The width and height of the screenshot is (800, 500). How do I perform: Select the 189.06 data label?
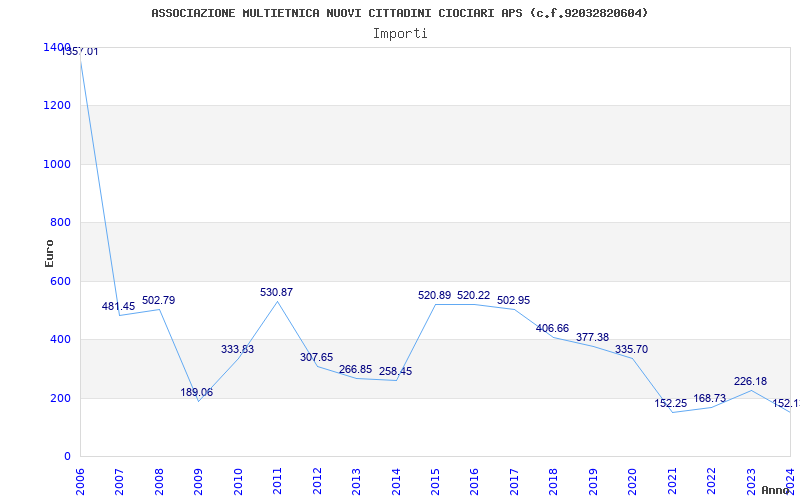coord(196,392)
